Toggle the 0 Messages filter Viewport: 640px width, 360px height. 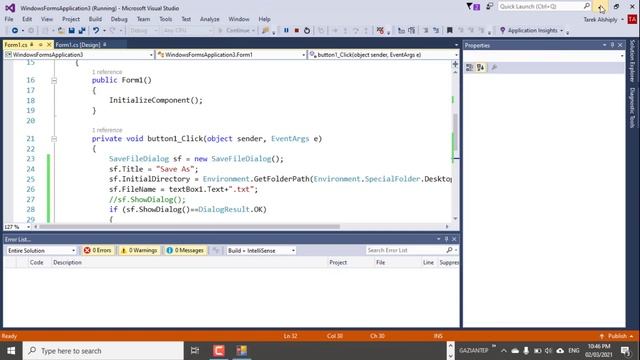point(185,251)
